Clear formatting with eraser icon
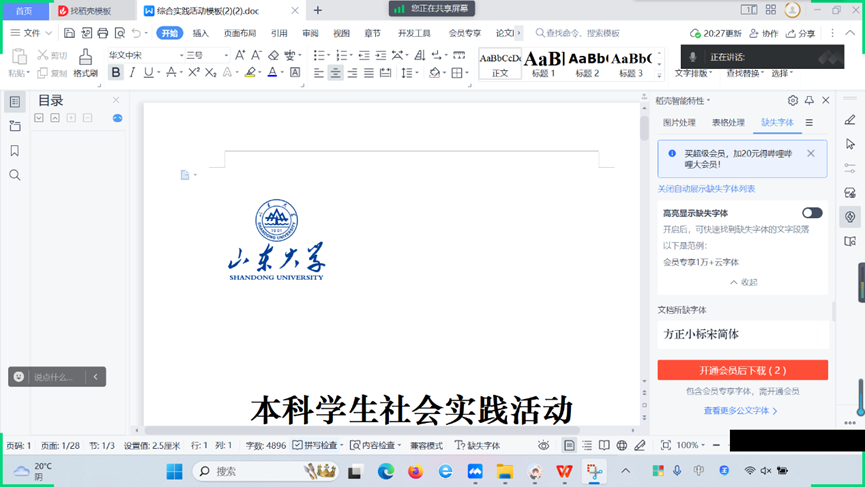The width and height of the screenshot is (865, 487). [273, 55]
